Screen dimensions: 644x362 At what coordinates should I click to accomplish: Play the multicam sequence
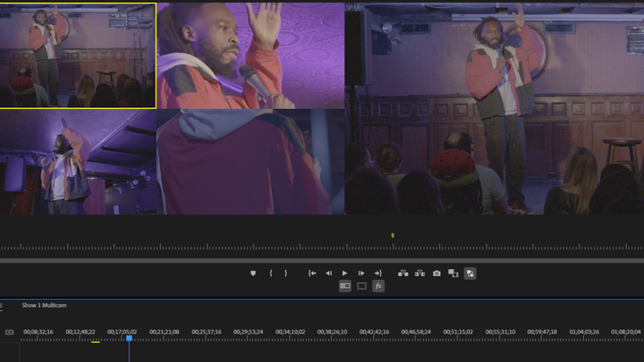[344, 274]
